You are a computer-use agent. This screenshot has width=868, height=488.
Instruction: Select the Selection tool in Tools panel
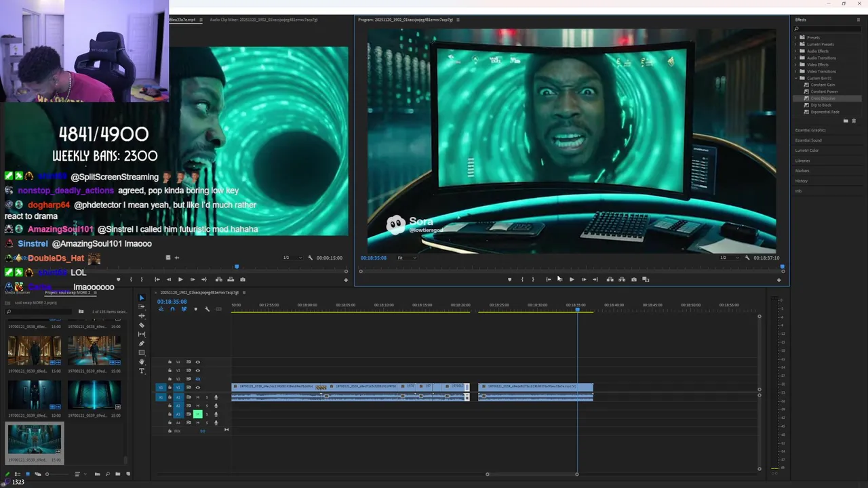[x=142, y=298]
